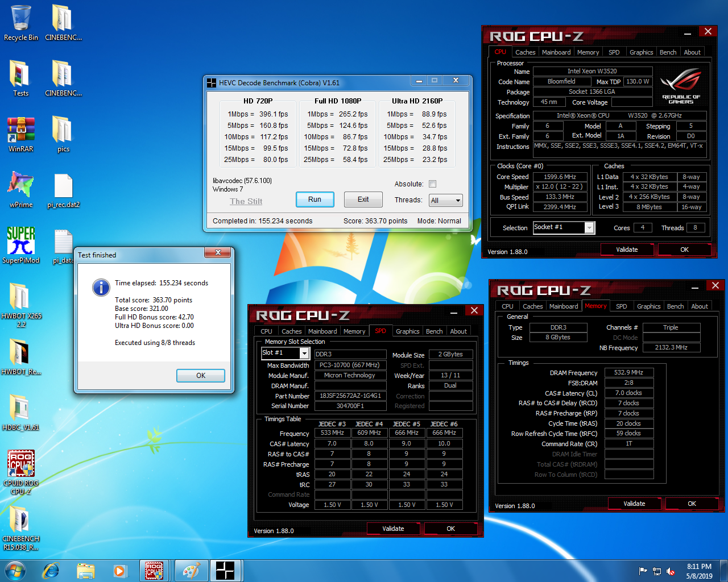
Task: Open Graphics tab in Memory CPU-Z window
Action: click(x=648, y=306)
